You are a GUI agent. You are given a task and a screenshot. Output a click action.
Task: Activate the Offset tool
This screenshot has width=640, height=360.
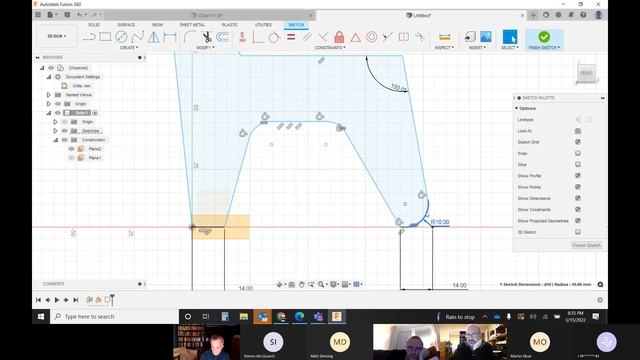[223, 37]
